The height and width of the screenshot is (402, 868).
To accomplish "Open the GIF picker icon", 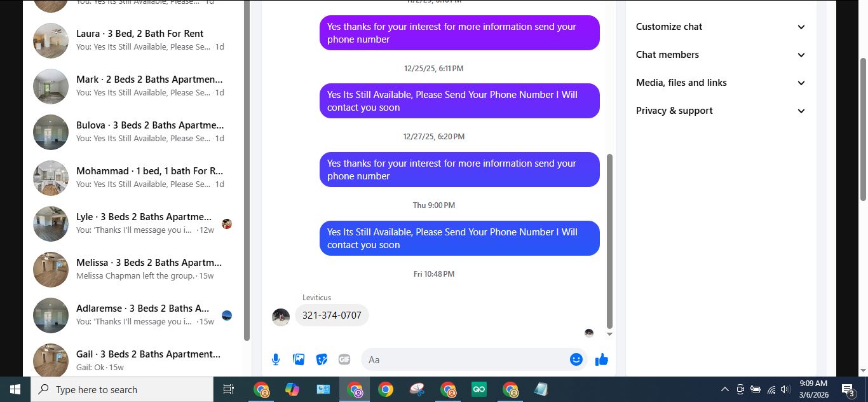I will (344, 359).
